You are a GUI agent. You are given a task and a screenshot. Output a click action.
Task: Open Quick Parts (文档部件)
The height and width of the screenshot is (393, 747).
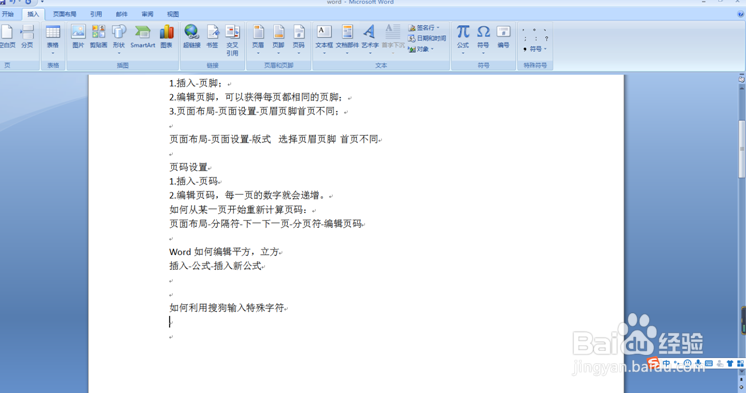pyautogui.click(x=347, y=37)
